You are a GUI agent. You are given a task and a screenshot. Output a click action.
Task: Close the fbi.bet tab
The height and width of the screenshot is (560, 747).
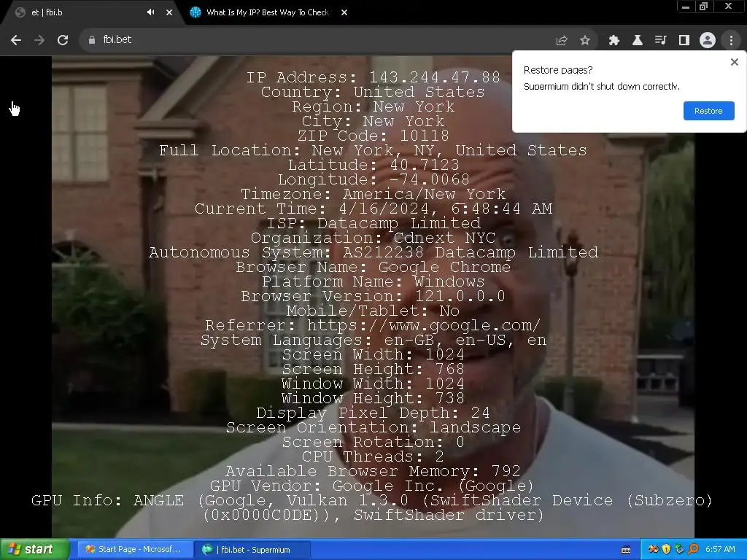coord(169,12)
